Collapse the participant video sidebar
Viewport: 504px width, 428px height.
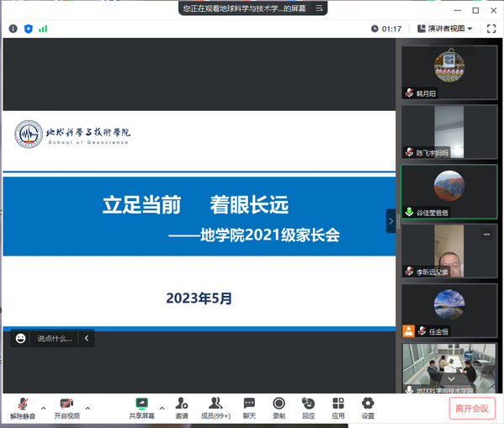coord(391,221)
